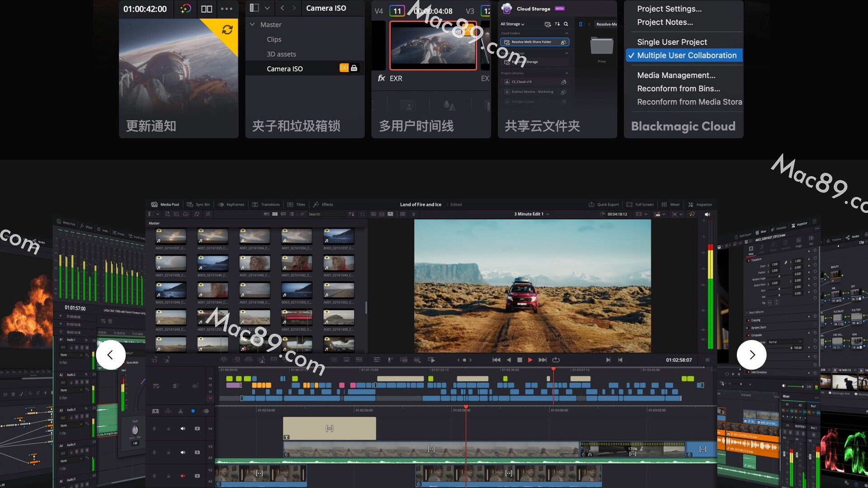Go to previous slide arrow button
This screenshot has height=488, width=868.
click(x=110, y=355)
